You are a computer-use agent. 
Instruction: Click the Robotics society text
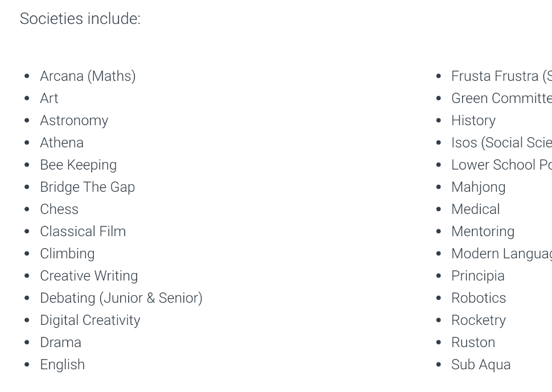coord(479,298)
